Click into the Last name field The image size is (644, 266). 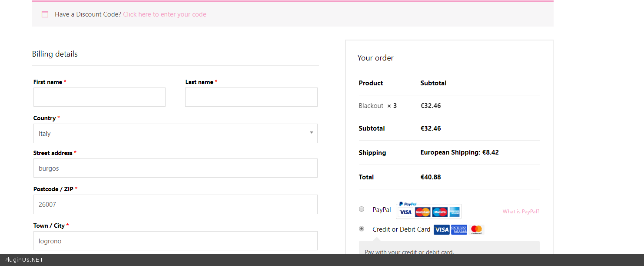coord(251,97)
